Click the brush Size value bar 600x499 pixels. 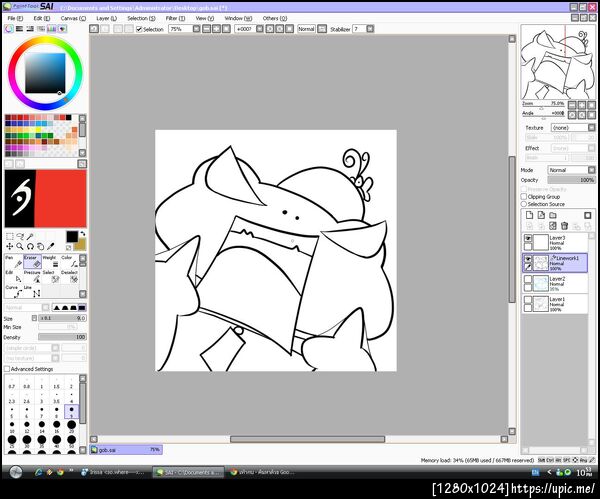pyautogui.click(x=62, y=318)
